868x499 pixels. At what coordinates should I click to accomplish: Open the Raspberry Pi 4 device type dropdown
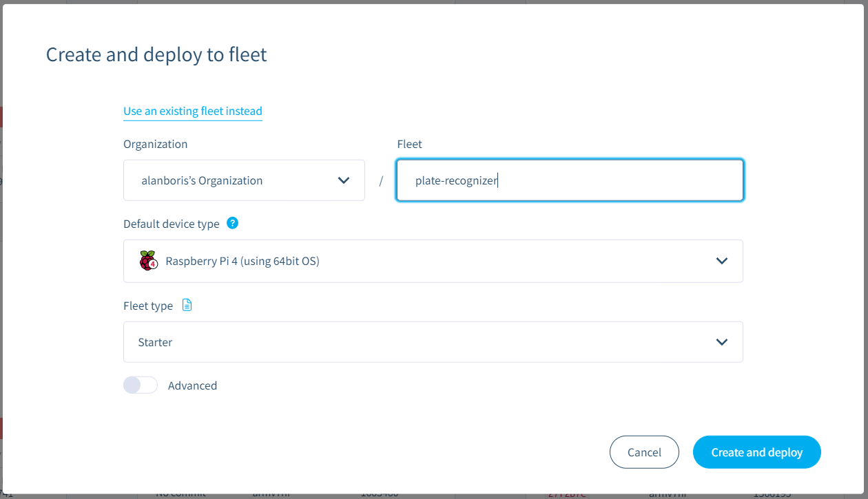[x=433, y=261]
